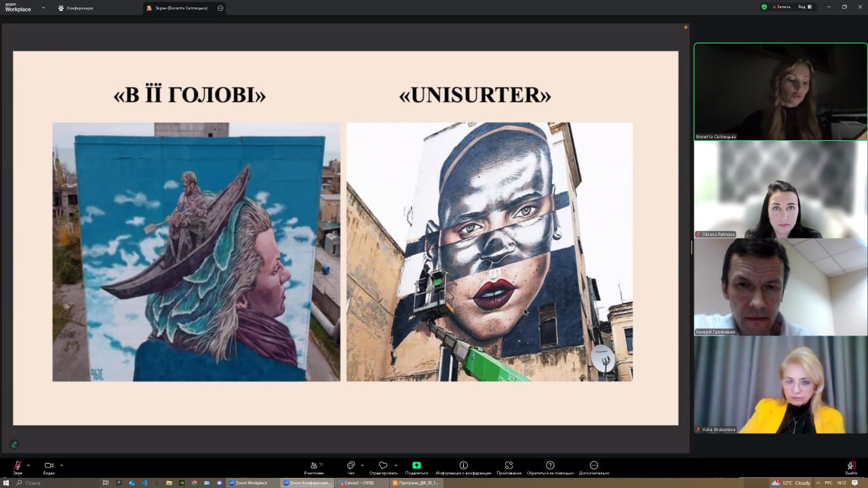Expand video options arrow beside Видео
This screenshot has height=488, width=868.
[62, 465]
